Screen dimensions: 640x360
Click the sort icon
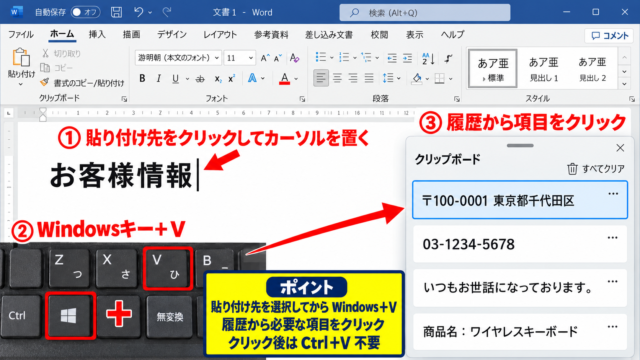pos(428,58)
